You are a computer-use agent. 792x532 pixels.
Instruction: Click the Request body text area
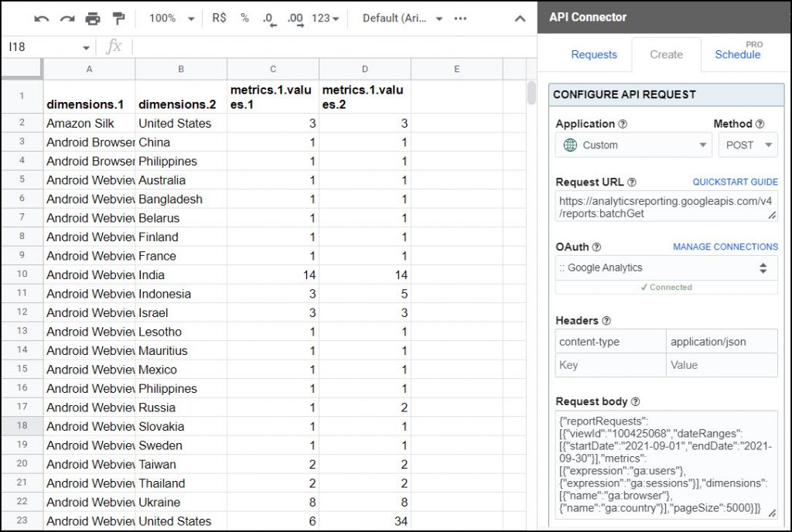pyautogui.click(x=666, y=465)
